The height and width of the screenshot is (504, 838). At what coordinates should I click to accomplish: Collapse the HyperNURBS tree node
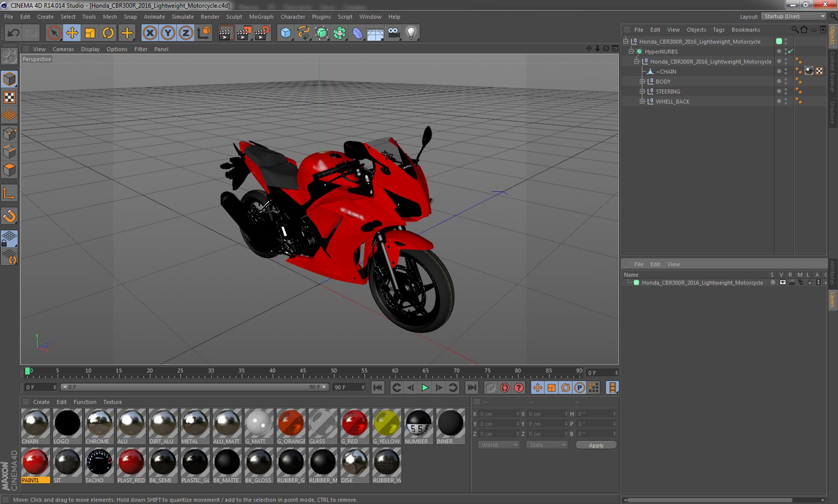coord(631,51)
